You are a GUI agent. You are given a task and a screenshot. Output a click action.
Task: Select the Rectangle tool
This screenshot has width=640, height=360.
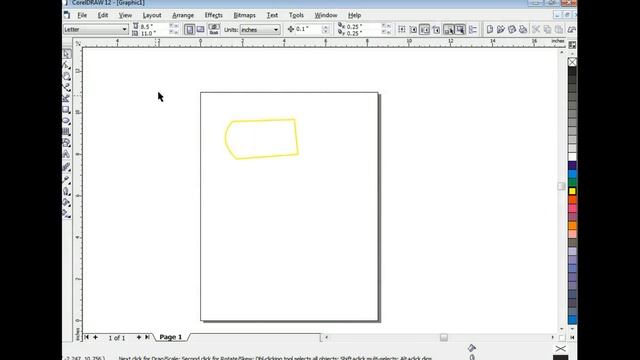[67, 110]
